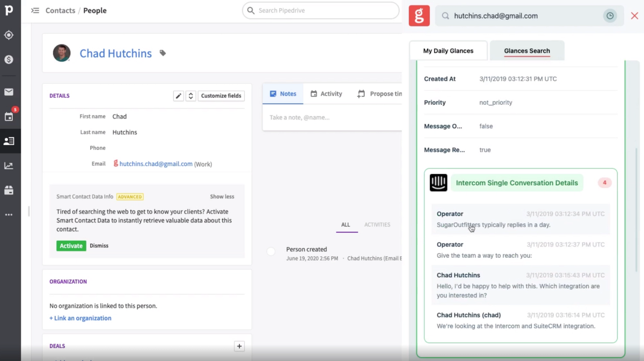The height and width of the screenshot is (361, 644).
Task: Click Link an organization
Action: pos(80,318)
